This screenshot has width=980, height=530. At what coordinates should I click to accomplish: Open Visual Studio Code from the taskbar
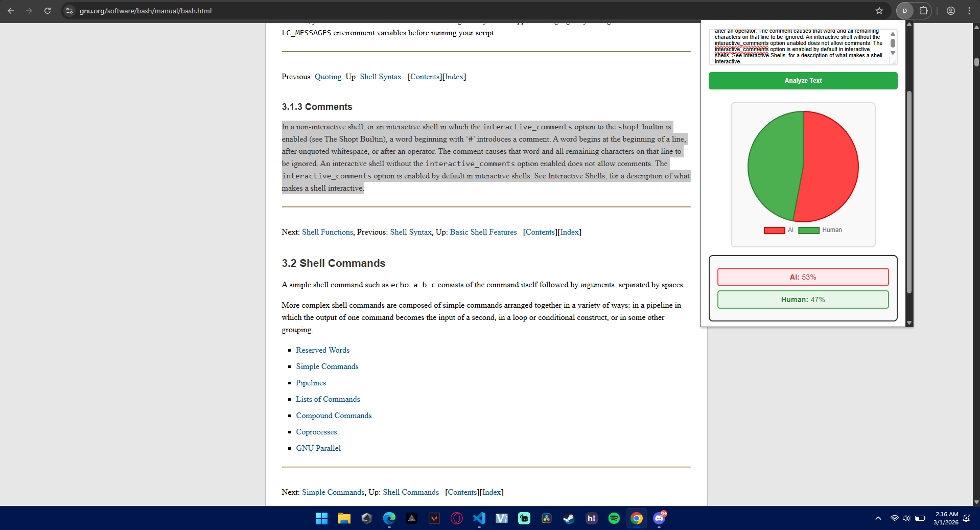(479, 518)
